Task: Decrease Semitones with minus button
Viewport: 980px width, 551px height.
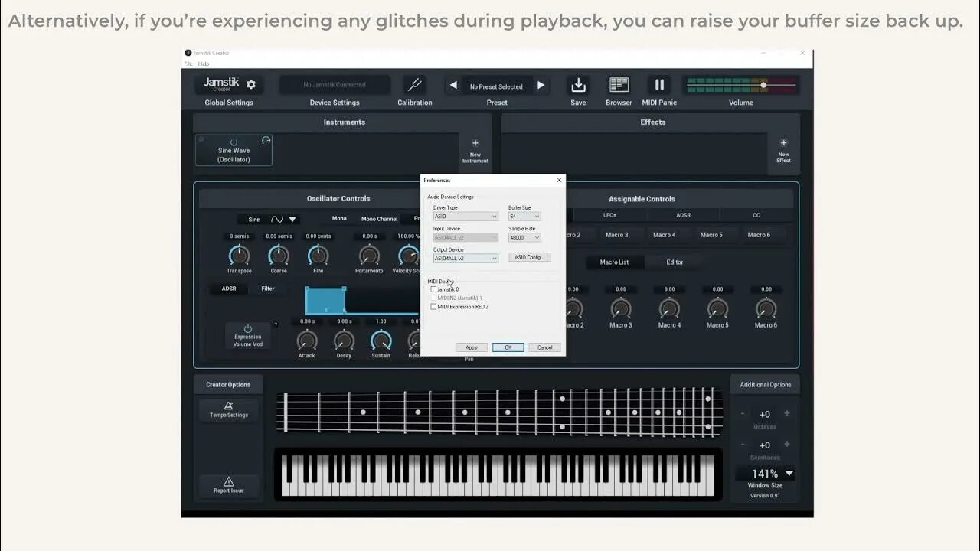Action: tap(742, 444)
